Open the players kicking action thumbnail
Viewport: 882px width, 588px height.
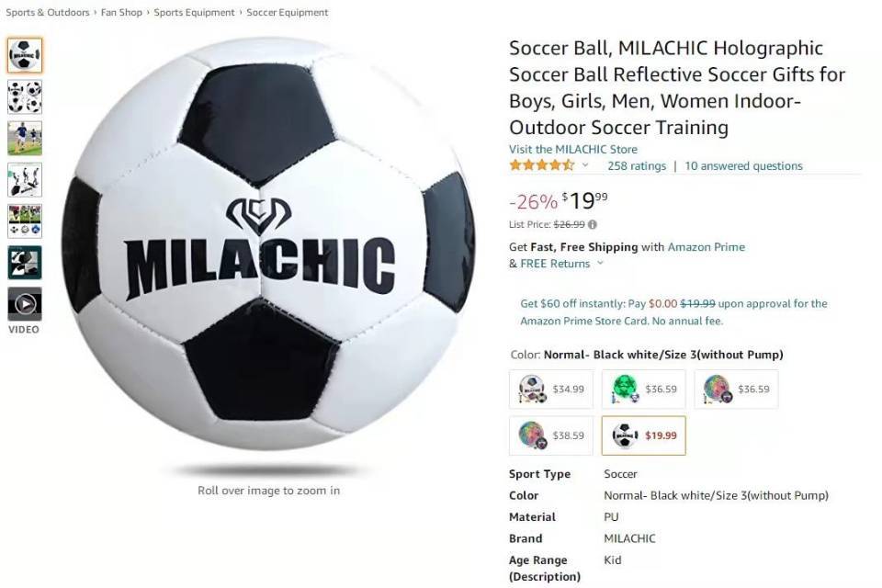click(x=24, y=180)
